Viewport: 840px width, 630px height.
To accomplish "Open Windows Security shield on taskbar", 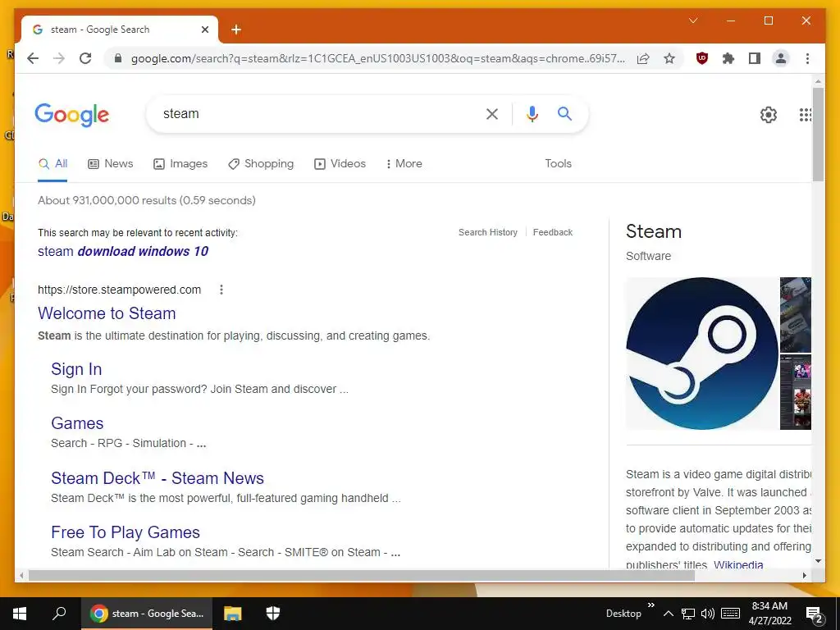I will pos(273,614).
